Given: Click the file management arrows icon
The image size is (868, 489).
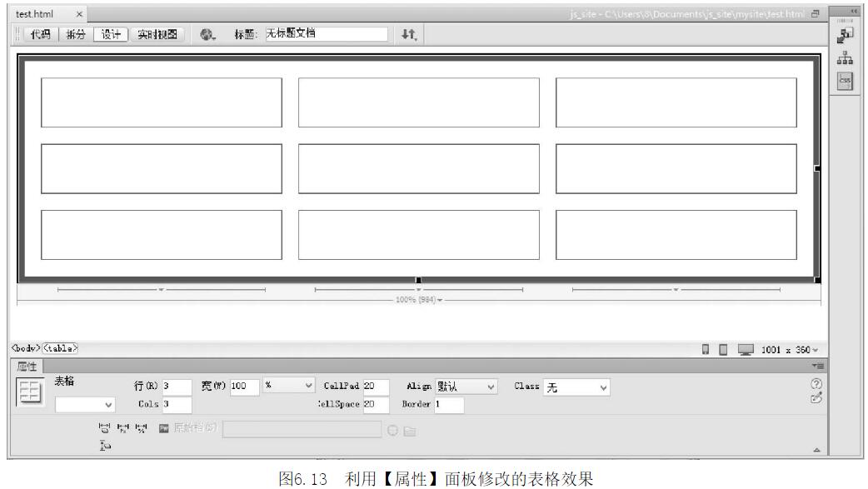Looking at the screenshot, I should (407, 35).
